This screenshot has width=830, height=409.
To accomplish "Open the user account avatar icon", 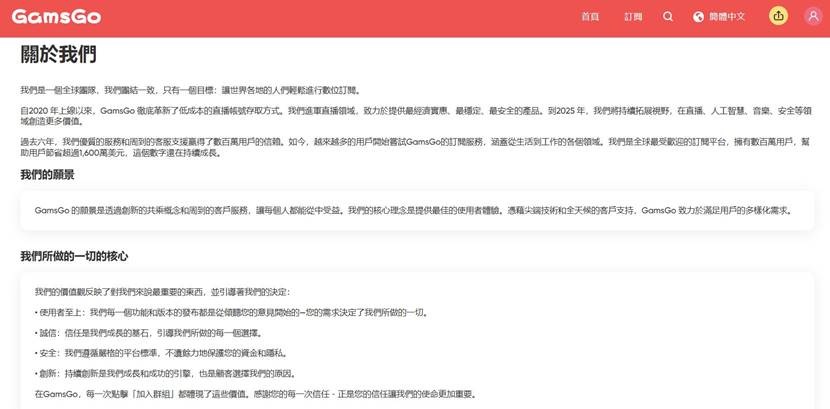I will 812,16.
